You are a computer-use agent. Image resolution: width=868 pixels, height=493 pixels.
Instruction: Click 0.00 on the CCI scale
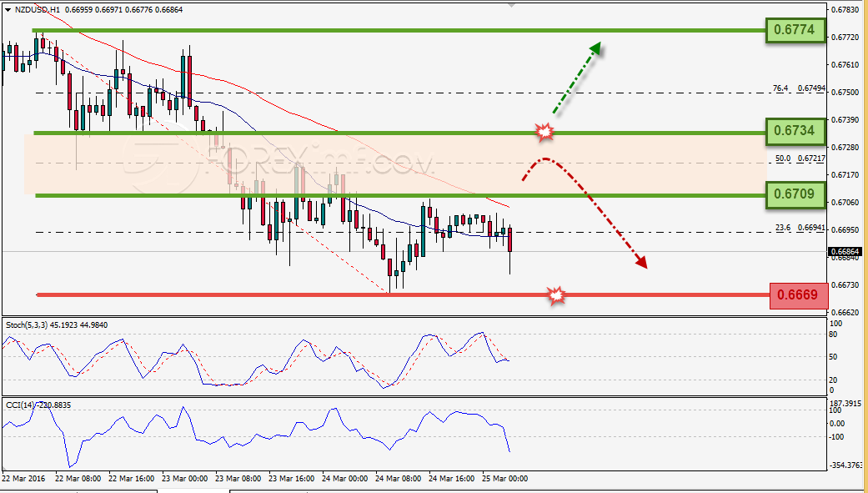[839, 424]
